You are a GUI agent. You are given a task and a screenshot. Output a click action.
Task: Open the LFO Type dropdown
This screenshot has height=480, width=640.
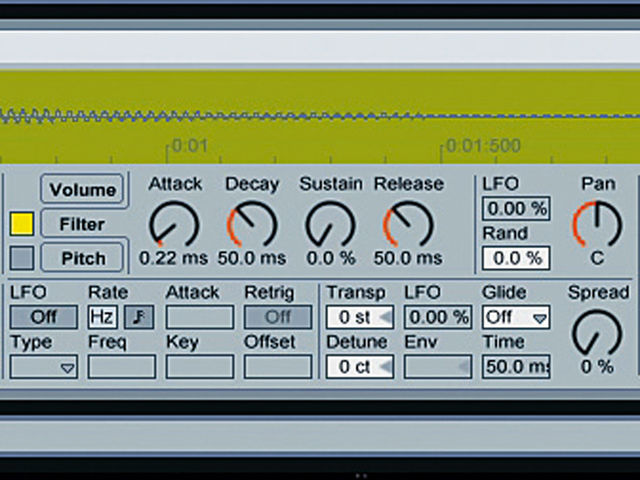pos(44,367)
